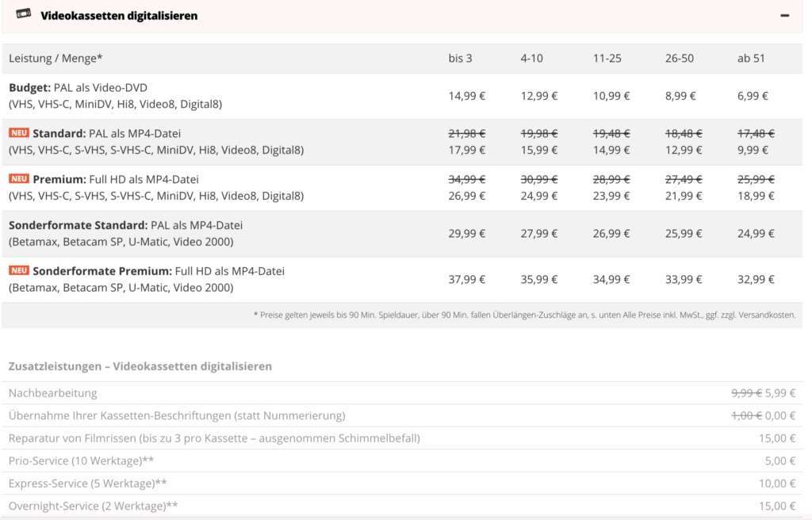Click the Sonderformate Premium price 32,99 €
Screen dimensions: 812x520
pos(756,279)
